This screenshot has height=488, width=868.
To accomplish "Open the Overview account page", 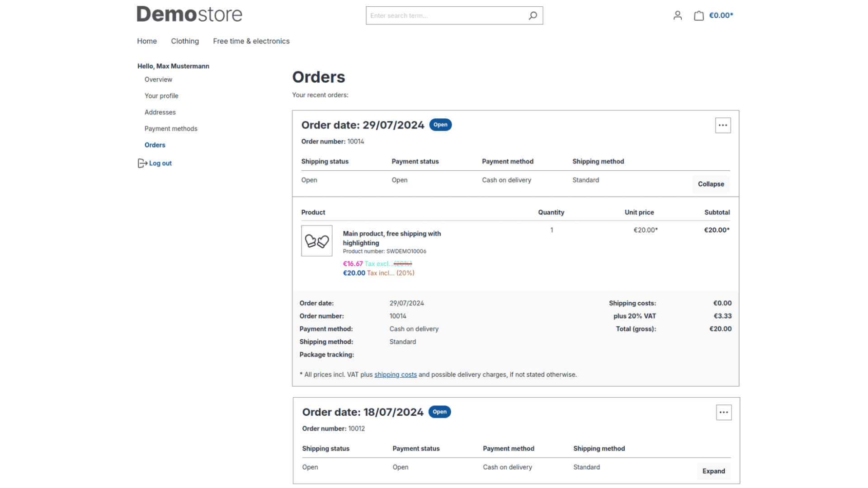I will tap(158, 80).
